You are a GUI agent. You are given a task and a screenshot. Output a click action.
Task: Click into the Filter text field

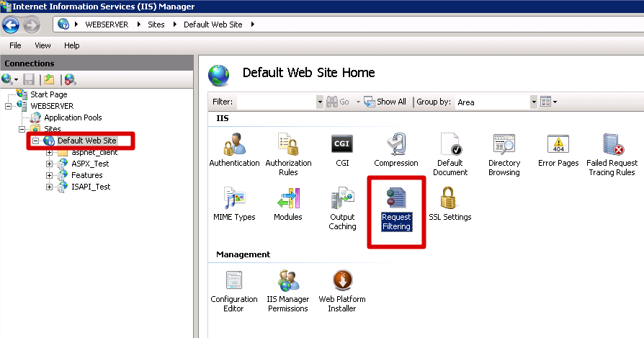(277, 102)
